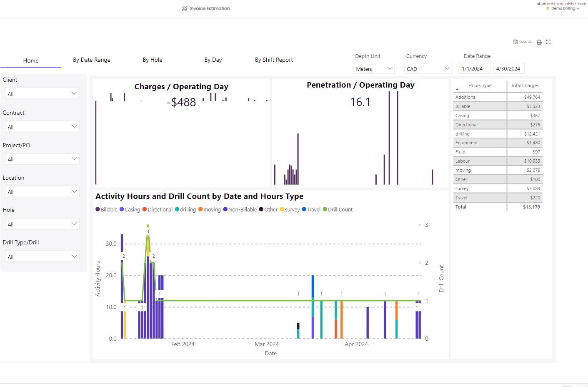
Task: Click the drill bit icon beside Demo Drilling
Action: click(547, 8)
